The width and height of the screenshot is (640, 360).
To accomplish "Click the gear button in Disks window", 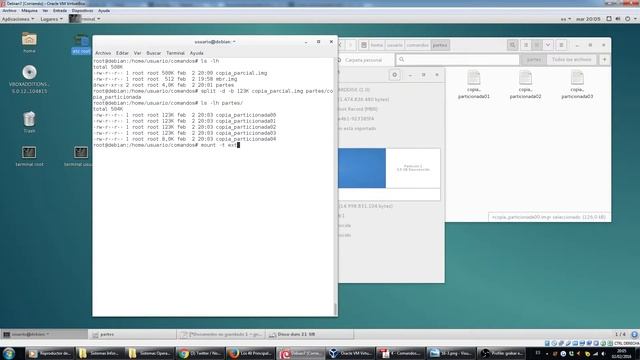I will coord(395,75).
